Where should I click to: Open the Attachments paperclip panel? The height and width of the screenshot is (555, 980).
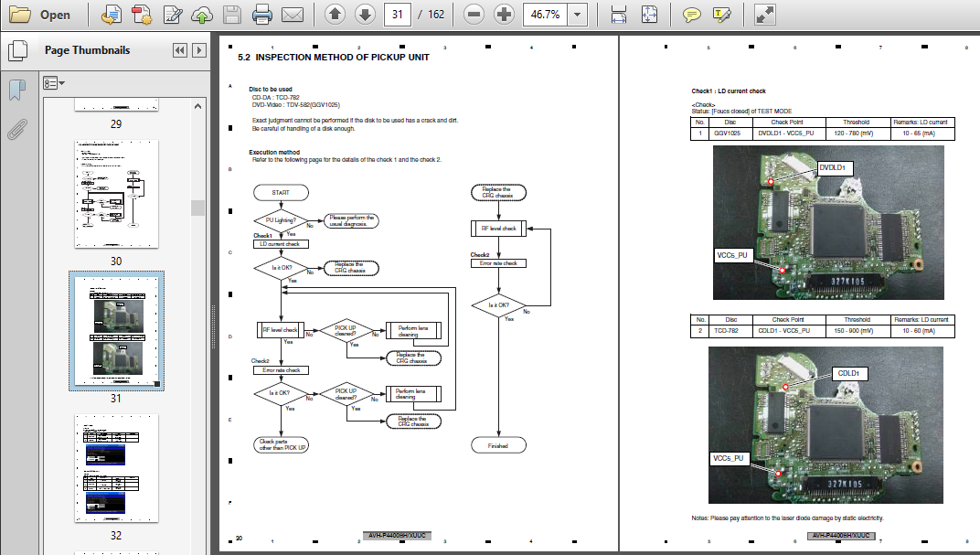coord(17,129)
